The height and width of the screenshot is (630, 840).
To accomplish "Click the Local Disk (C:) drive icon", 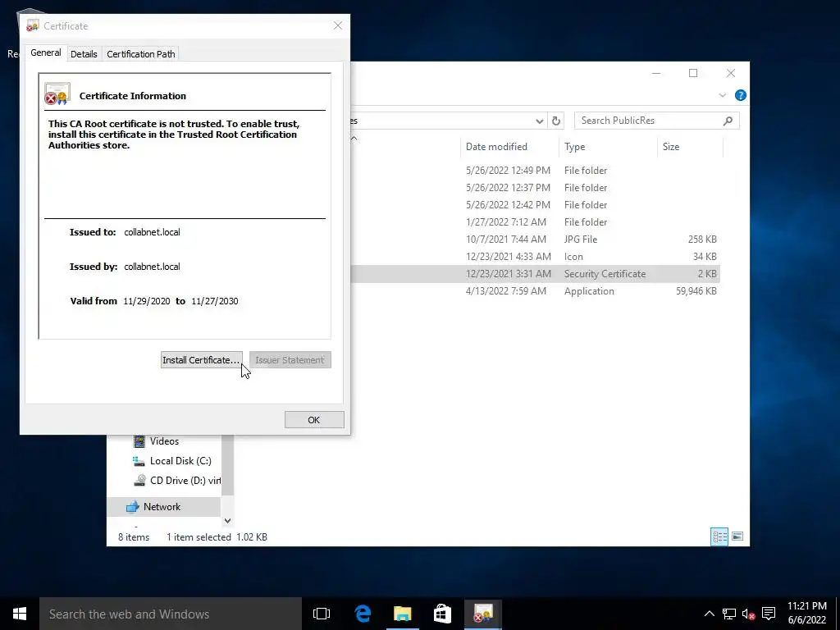I will 139,461.
